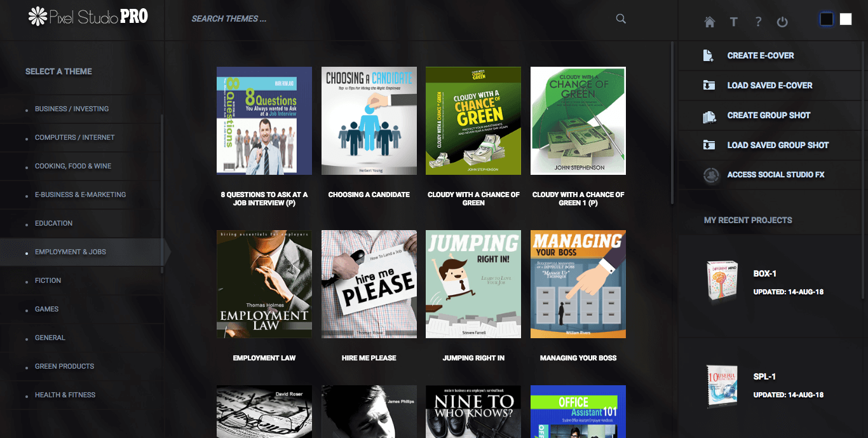The image size is (868, 438).
Task: Click the 'Employment Law' title text
Action: pos(264,358)
